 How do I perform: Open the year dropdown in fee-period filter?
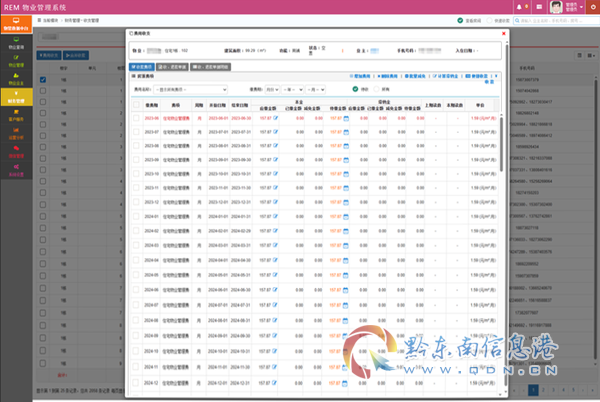[292, 90]
